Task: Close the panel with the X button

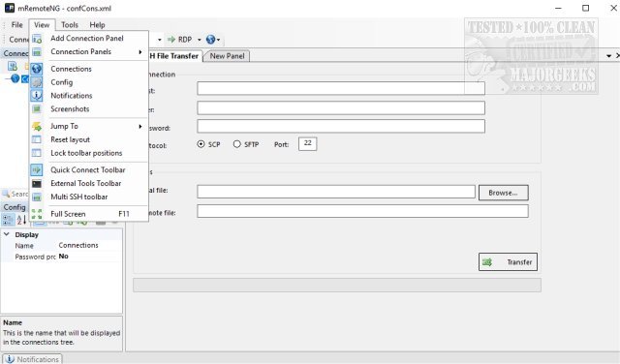Action: (617, 56)
